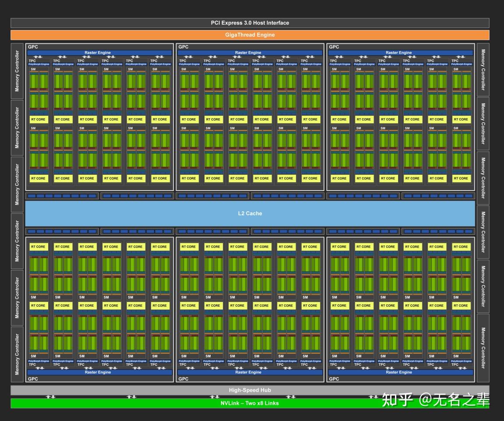Click the GPC label of the upper-left cluster
The height and width of the screenshot is (421, 504).
click(x=33, y=47)
